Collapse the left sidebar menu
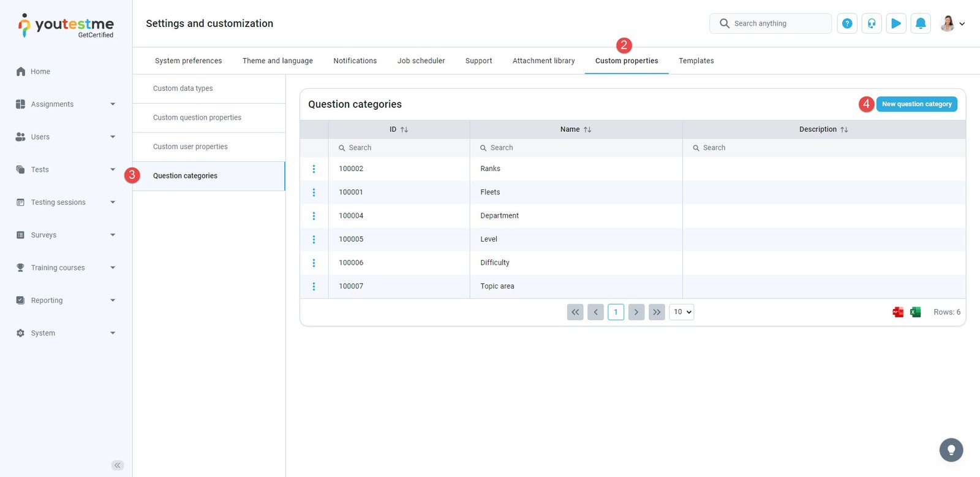Screen dimensions: 980x477 point(118,465)
